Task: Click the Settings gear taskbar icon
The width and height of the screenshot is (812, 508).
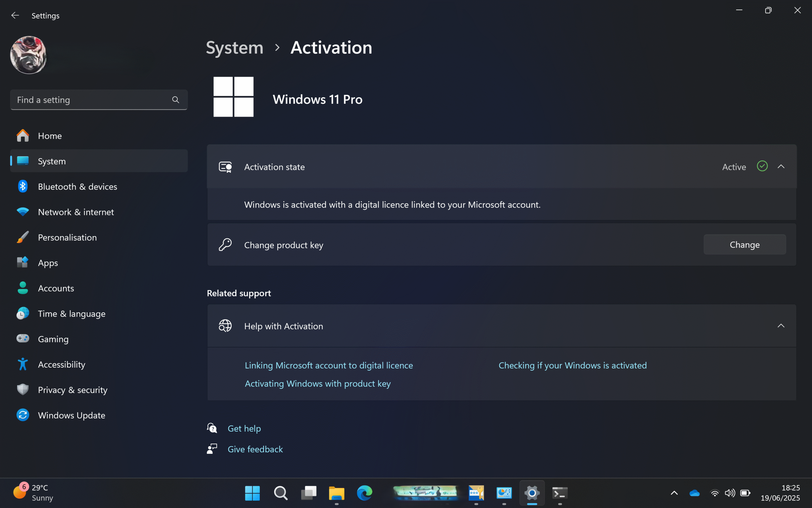Action: [x=532, y=493]
